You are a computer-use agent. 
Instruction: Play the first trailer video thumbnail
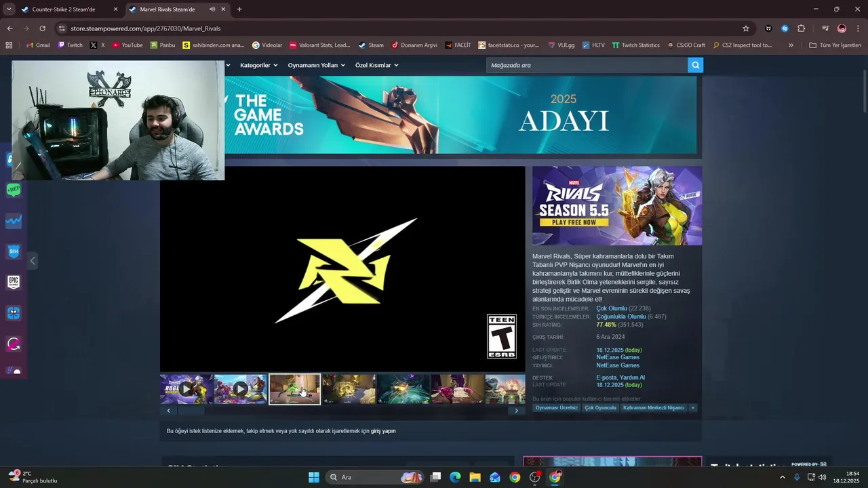tap(186, 389)
